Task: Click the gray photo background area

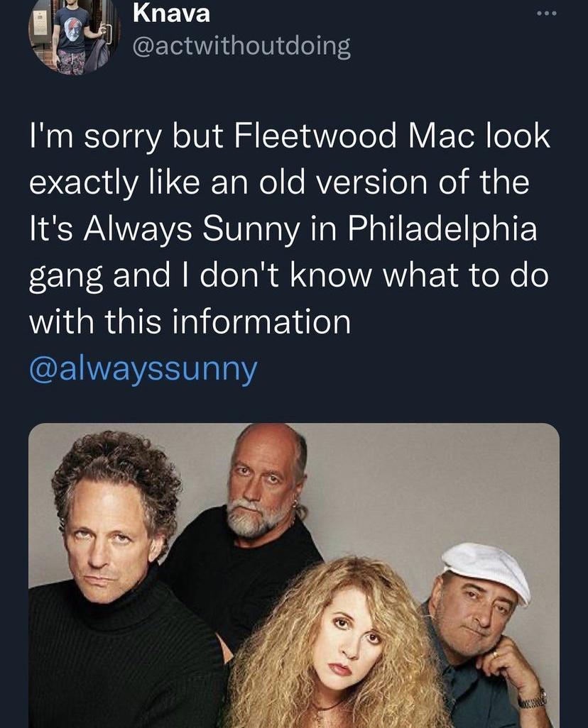Action: pos(412,482)
